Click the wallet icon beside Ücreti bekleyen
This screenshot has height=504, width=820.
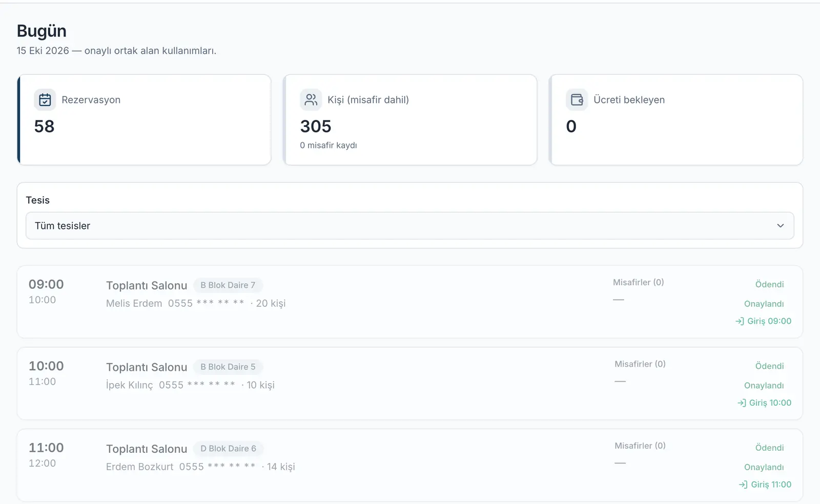pos(577,100)
